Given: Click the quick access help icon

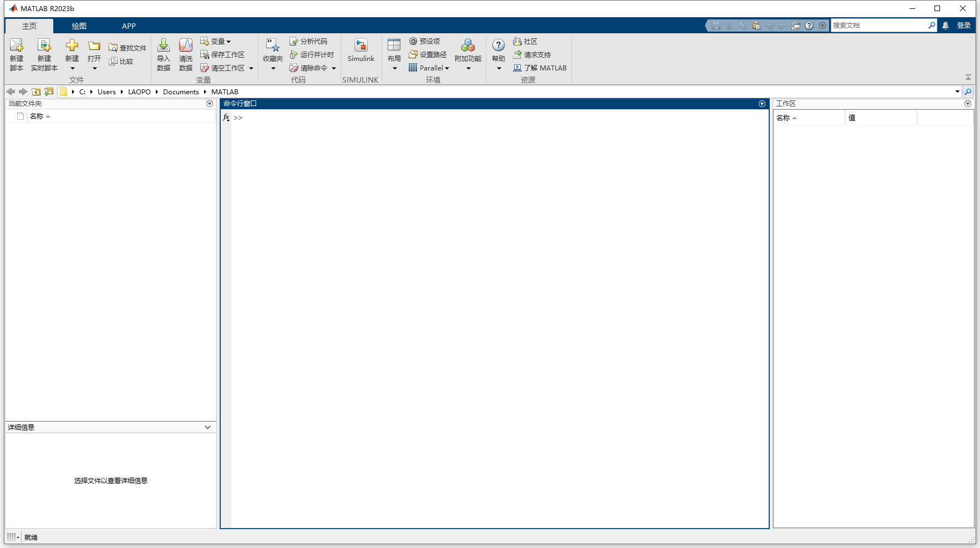Looking at the screenshot, I should (809, 26).
